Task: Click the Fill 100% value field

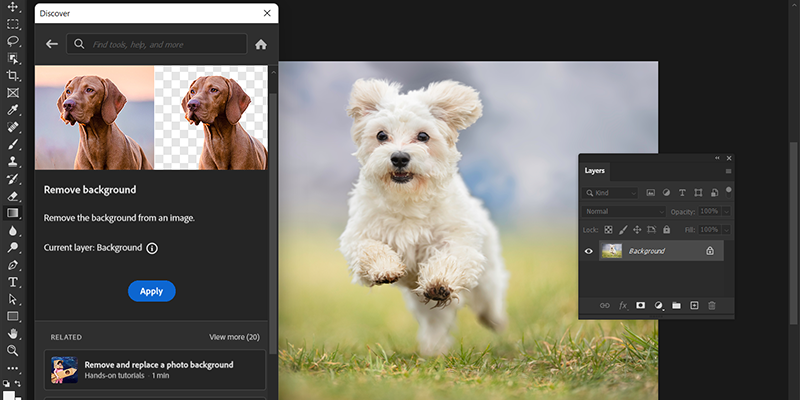Action: point(709,230)
